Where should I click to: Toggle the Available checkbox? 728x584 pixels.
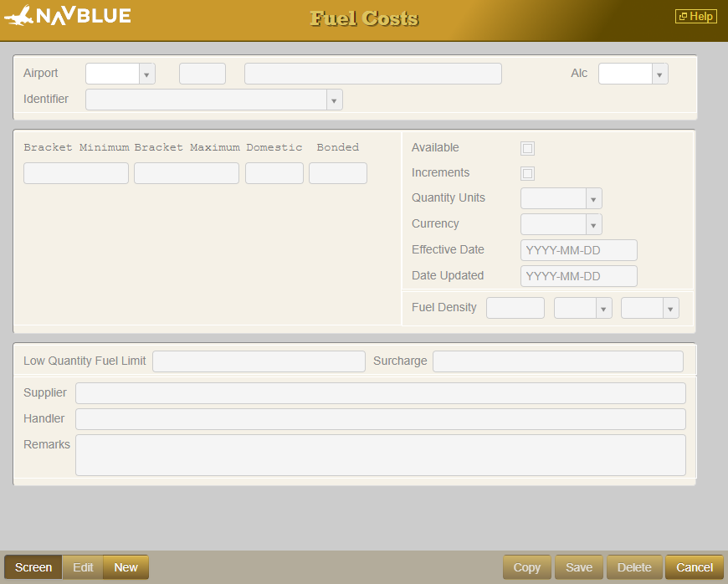527,149
